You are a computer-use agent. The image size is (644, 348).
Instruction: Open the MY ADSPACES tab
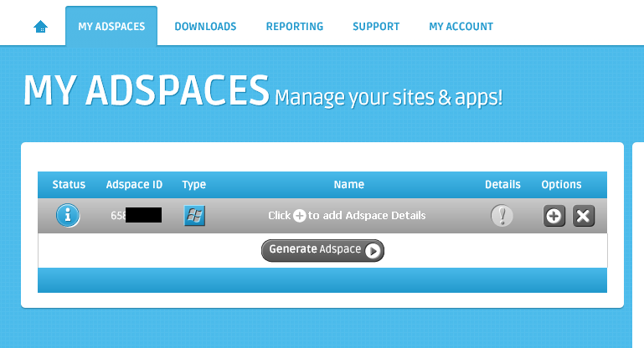(x=111, y=26)
